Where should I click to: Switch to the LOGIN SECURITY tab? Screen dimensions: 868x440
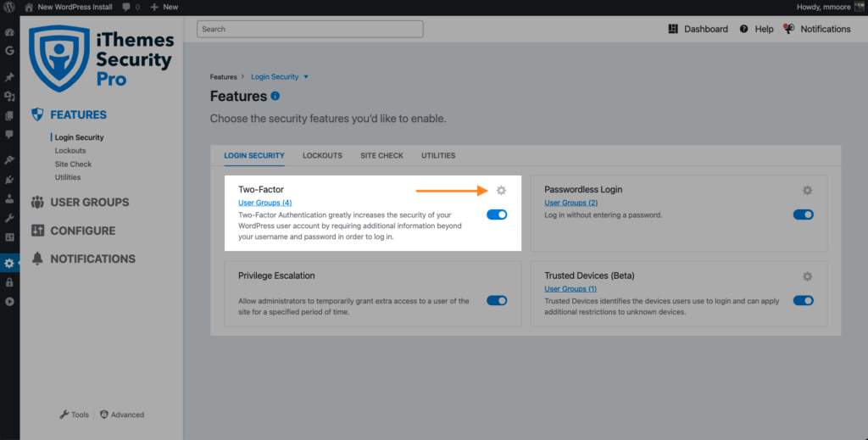pyautogui.click(x=254, y=155)
